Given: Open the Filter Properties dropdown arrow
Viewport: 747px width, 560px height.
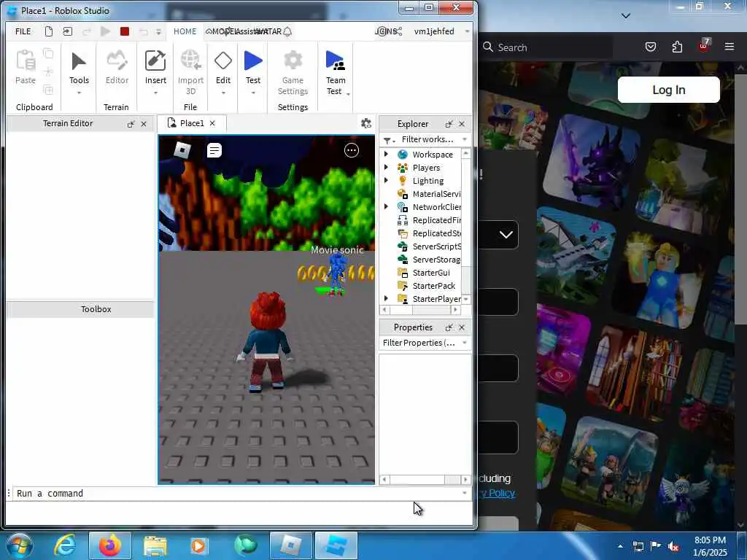Looking at the screenshot, I should 465,343.
